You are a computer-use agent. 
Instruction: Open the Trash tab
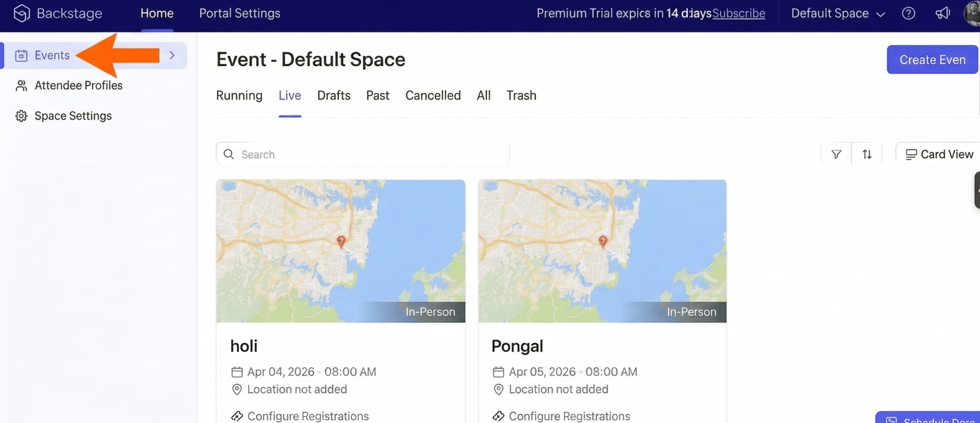point(521,96)
